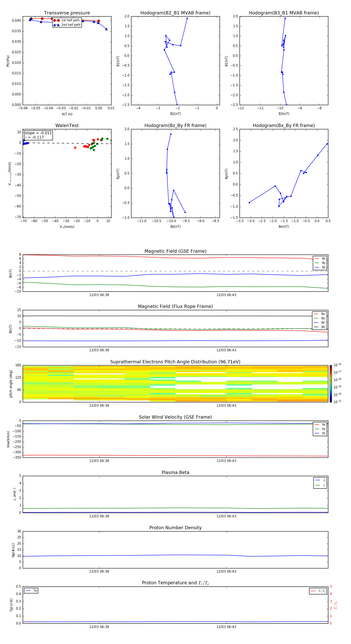Click the 'Bx' legend entry in GSE magnetic field
Image resolution: width=351 pixels, height=644 pixels.
pyautogui.click(x=320, y=259)
